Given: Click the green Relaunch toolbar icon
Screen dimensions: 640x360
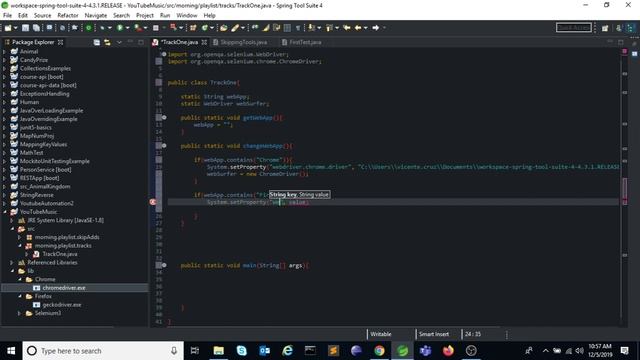Looking at the screenshot, I should (x=88, y=28).
